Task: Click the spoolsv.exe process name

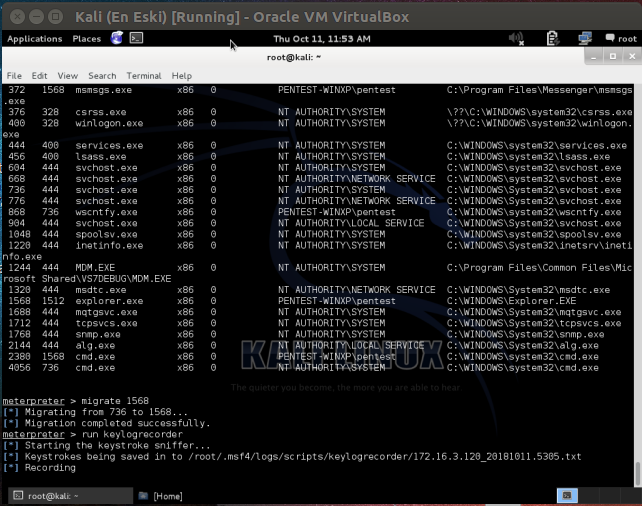Action: [x=106, y=235]
